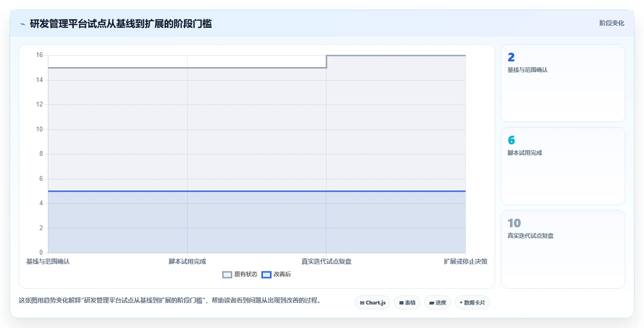The image size is (644, 328).
Task: Click x-axis label 基线与范围确认
Action: click(x=48, y=261)
